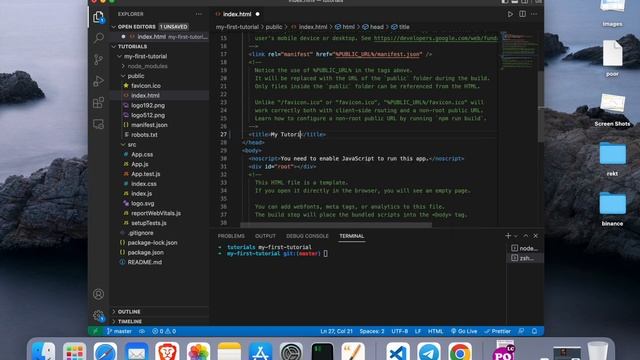The width and height of the screenshot is (640, 360).
Task: Select the Terminal panel tab
Action: [x=351, y=236]
